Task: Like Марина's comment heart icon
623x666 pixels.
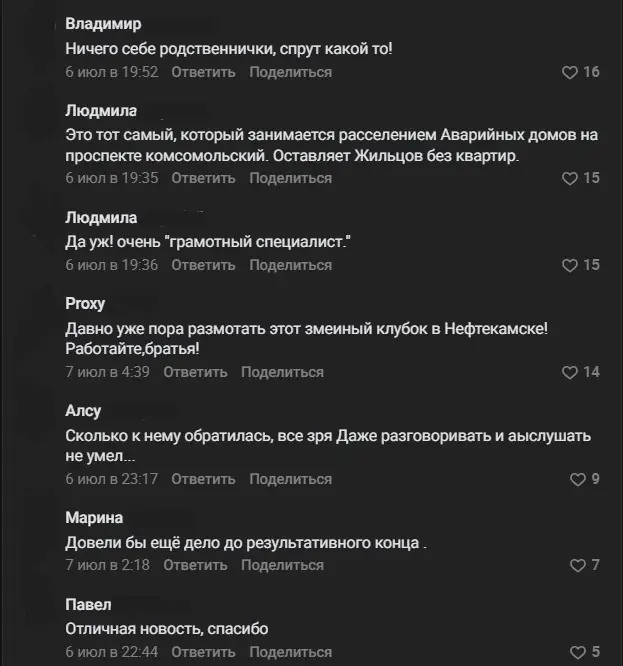Action: 578,565
